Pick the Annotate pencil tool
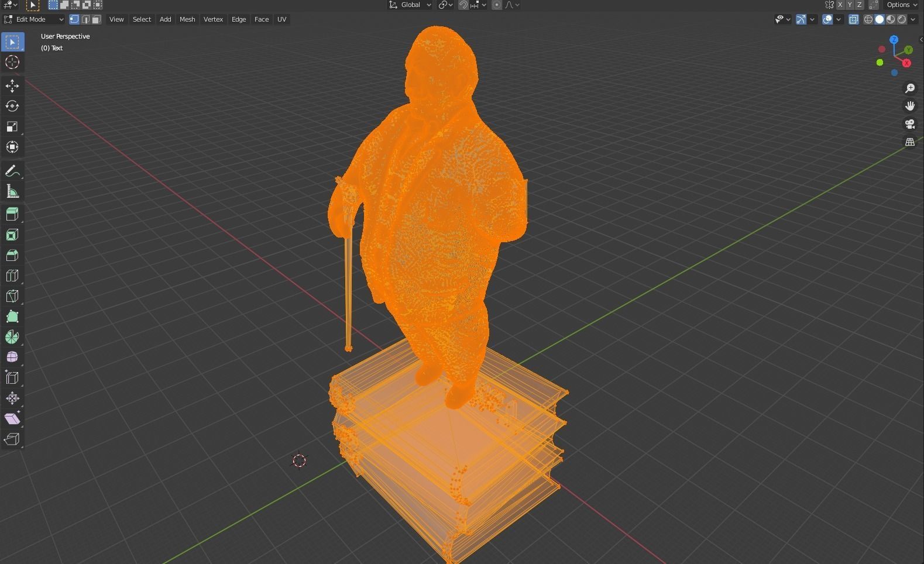The width and height of the screenshot is (924, 564). point(12,171)
